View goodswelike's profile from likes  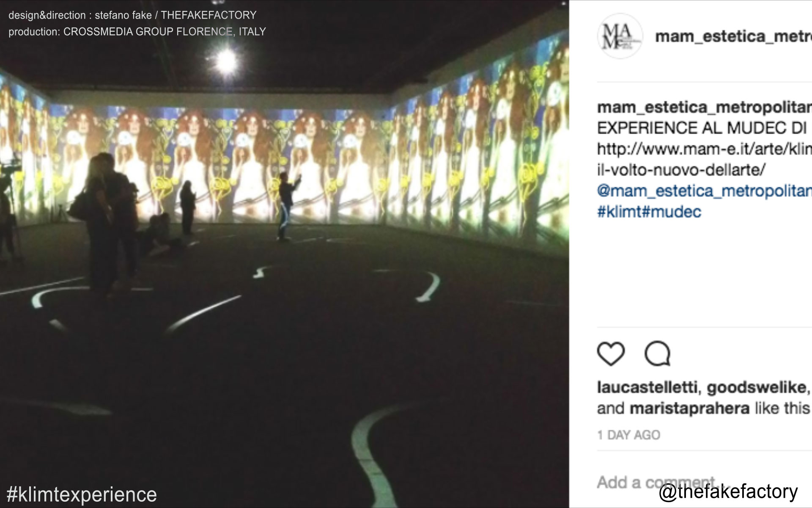[x=757, y=387]
